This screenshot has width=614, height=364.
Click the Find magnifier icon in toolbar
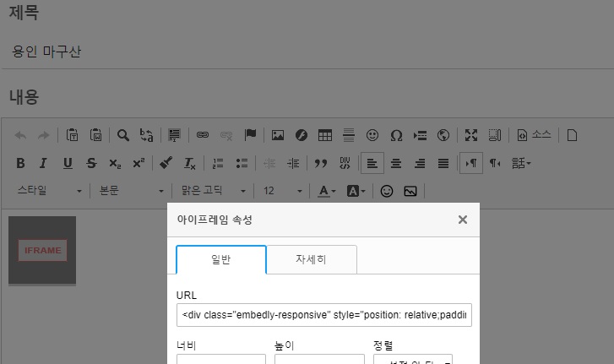[123, 135]
